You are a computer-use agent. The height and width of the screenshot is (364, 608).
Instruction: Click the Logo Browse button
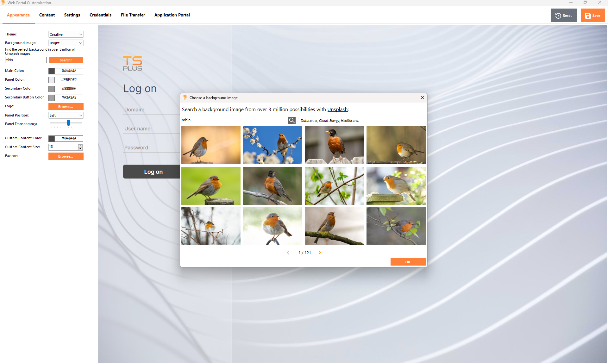pos(66,107)
